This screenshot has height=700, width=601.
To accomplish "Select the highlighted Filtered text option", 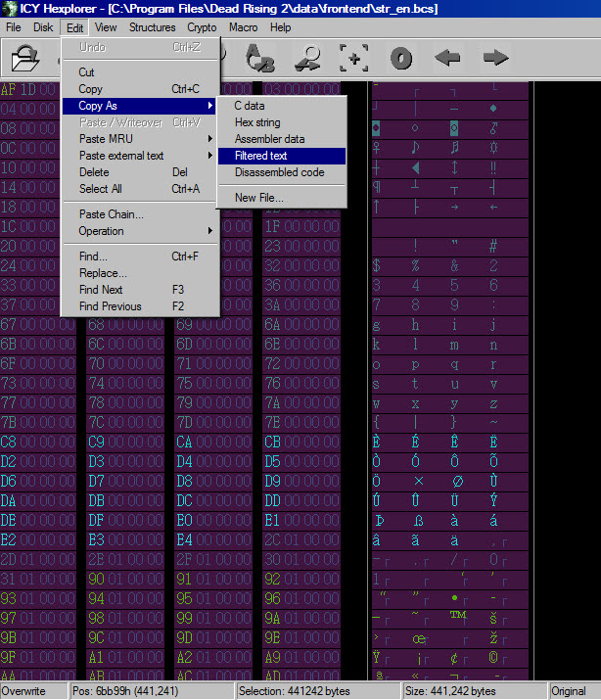I will (282, 156).
